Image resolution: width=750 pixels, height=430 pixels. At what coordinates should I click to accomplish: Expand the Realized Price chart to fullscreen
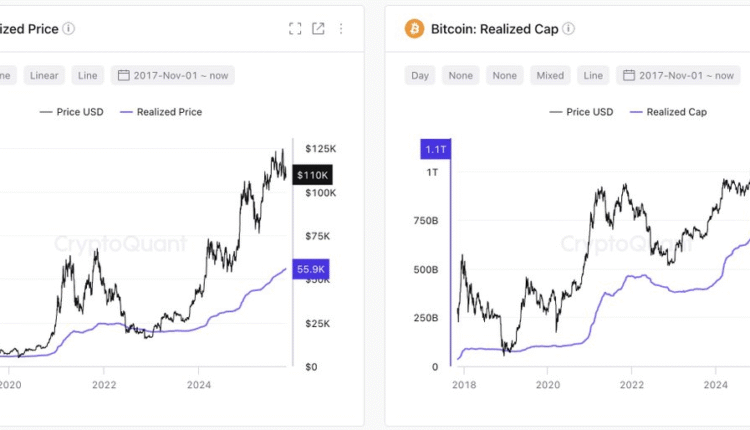(295, 29)
